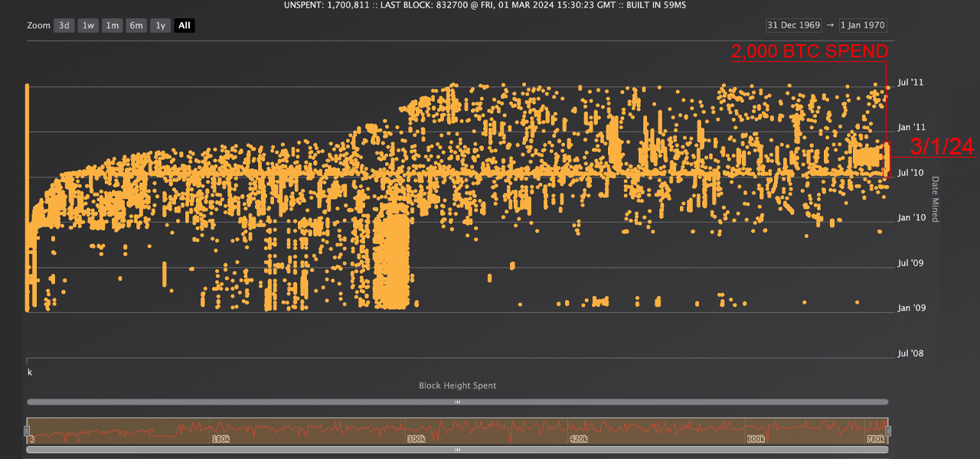Select the 6m zoom preset
This screenshot has height=459, width=980.
(136, 25)
